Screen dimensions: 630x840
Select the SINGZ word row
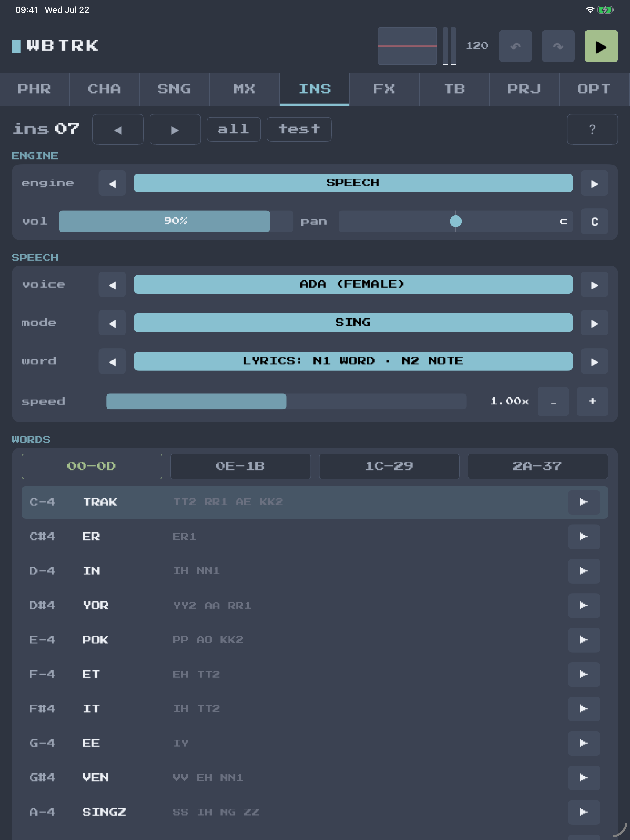click(x=315, y=812)
